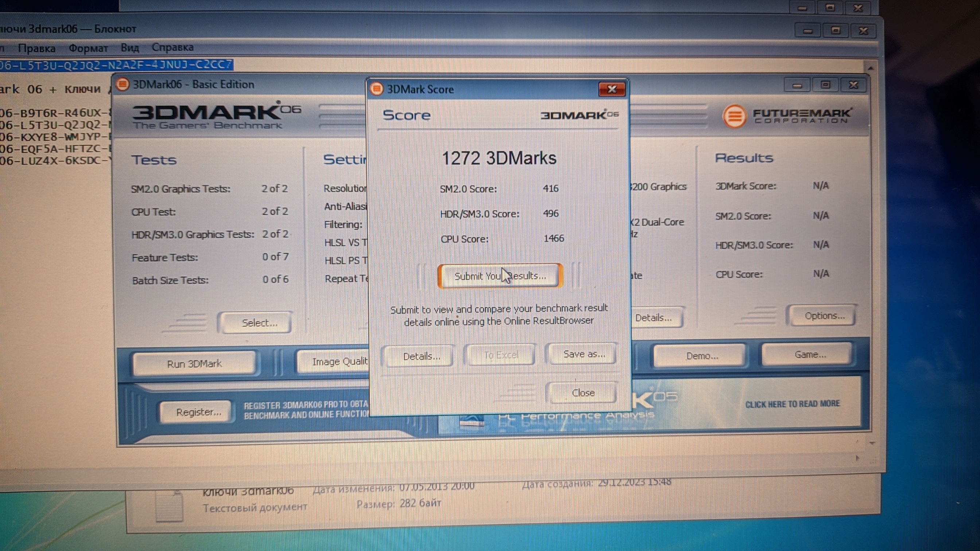Click highlighted key line in Notepad
The height and width of the screenshot is (551, 980).
click(x=116, y=65)
